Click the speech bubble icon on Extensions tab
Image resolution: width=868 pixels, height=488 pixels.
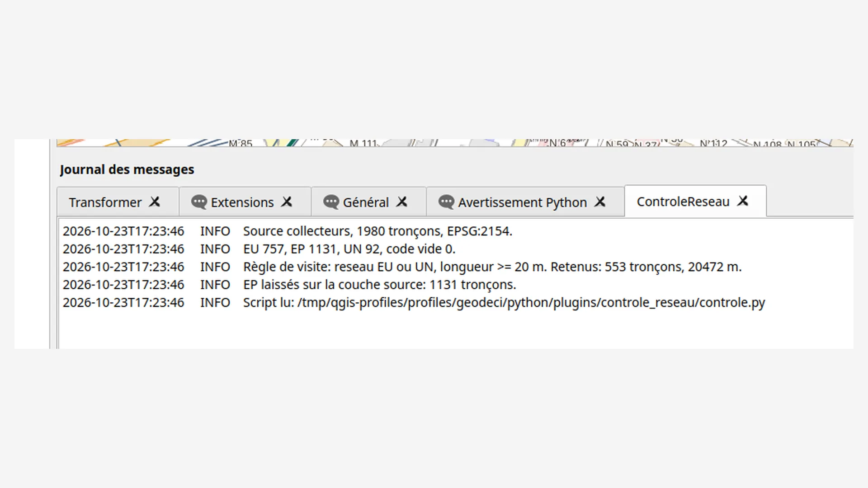(199, 202)
